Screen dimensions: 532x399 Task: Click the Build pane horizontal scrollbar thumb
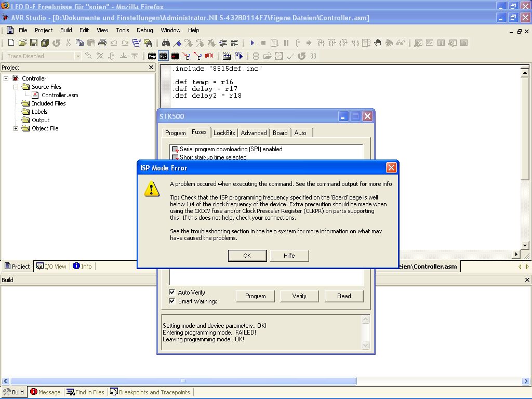(x=183, y=381)
